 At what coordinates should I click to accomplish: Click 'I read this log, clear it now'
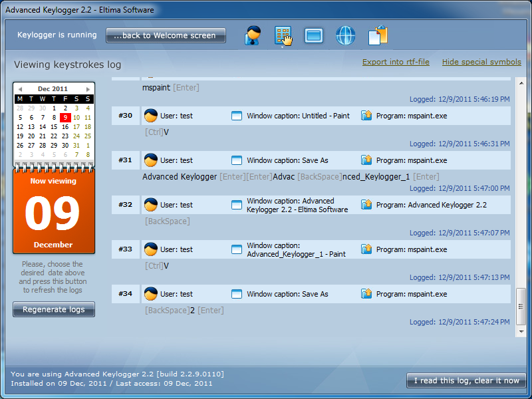pyautogui.click(x=466, y=380)
